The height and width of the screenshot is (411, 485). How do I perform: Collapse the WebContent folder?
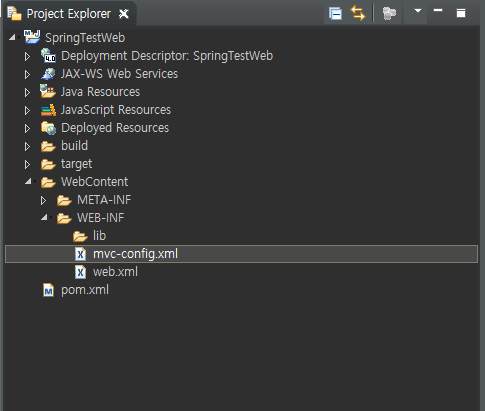[x=28, y=181]
